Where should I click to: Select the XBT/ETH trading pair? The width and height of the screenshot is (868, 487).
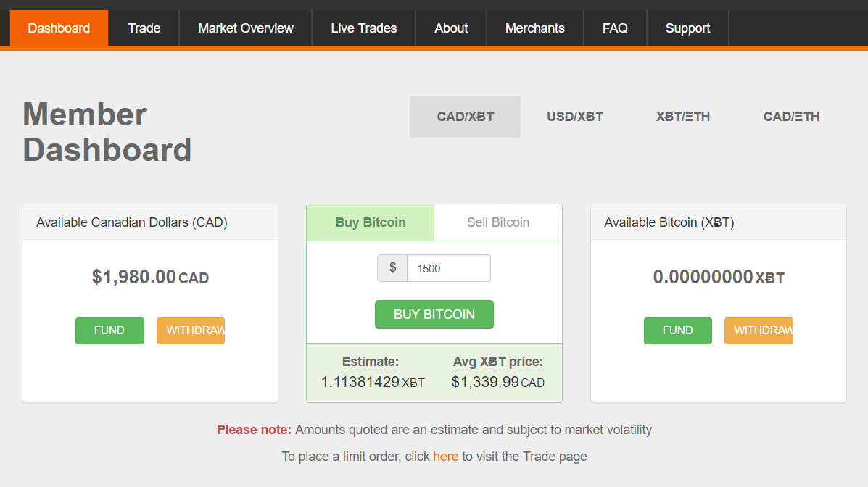(x=682, y=116)
